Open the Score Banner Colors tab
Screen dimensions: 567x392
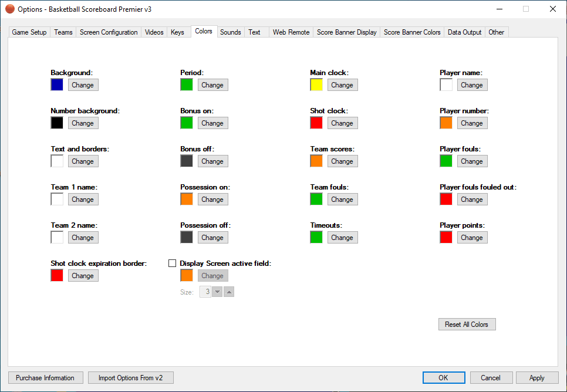click(412, 32)
